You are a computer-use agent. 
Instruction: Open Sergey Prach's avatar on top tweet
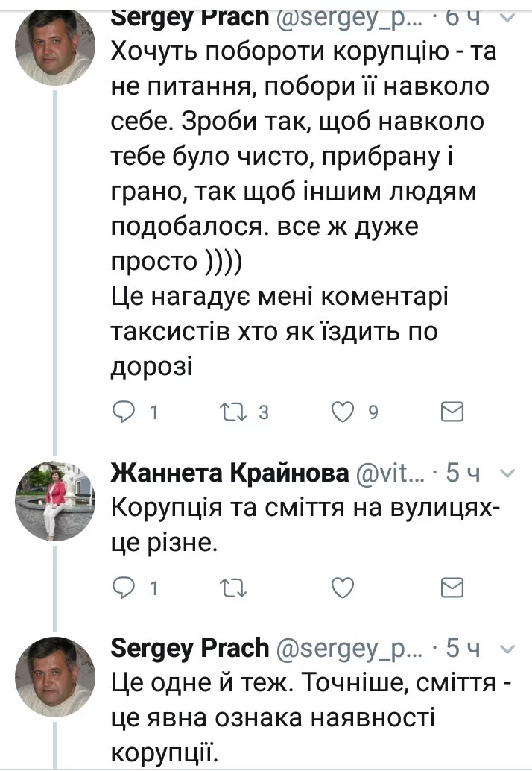57,52
